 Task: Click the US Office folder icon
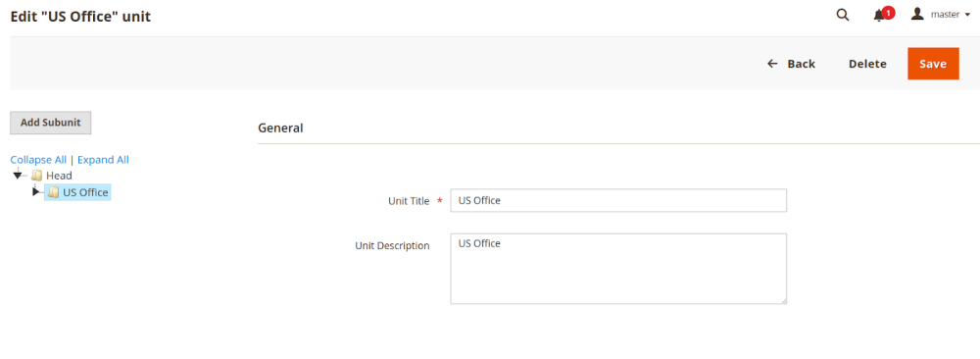(54, 192)
